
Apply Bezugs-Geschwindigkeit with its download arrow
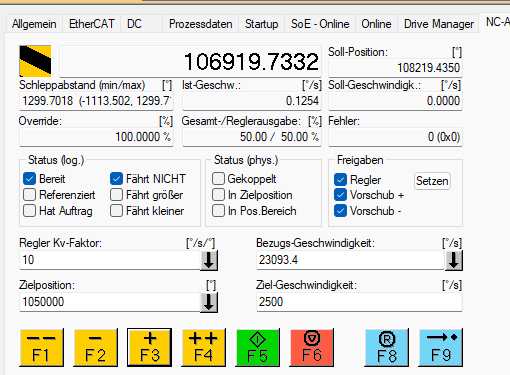click(454, 260)
